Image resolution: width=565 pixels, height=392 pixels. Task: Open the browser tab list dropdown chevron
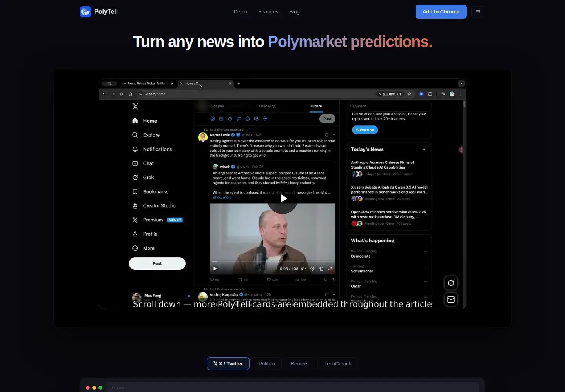[461, 83]
